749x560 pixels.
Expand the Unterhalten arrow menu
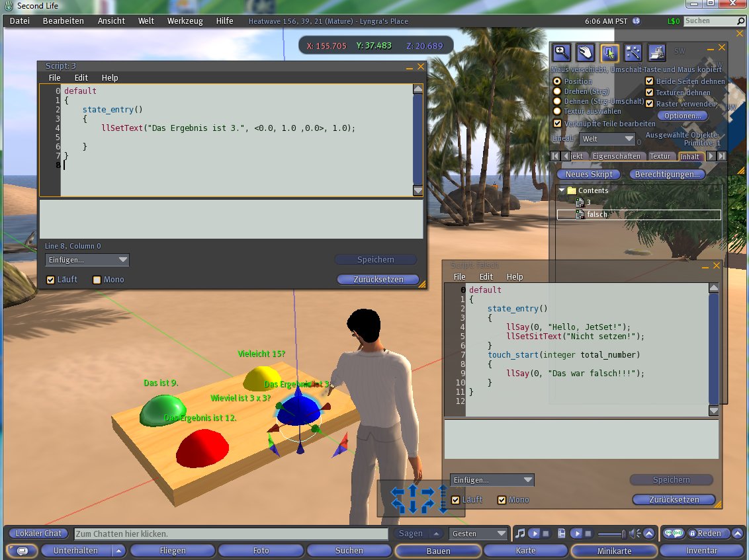(118, 551)
